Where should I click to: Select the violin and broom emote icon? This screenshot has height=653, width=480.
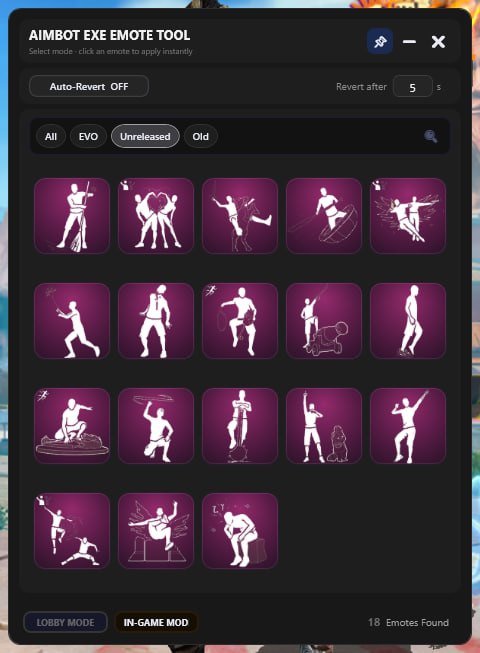[72, 216]
